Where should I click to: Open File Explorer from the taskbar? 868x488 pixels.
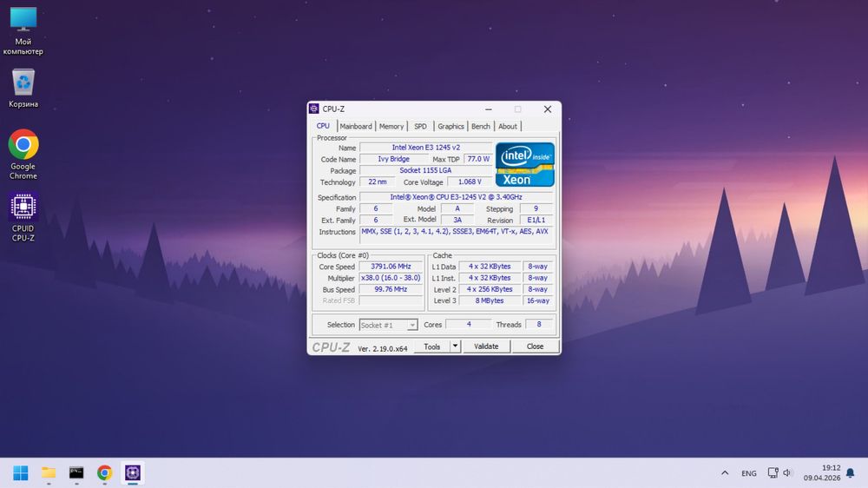(49, 472)
